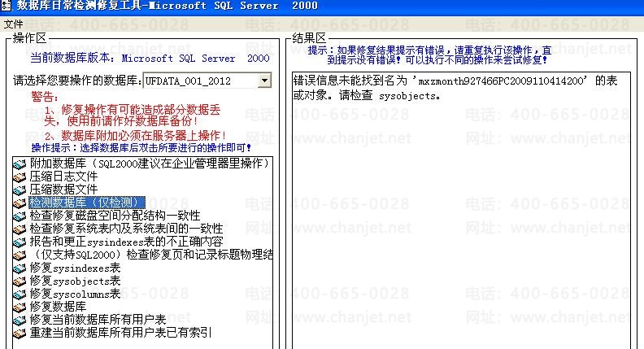
Task: Select 重建当前数据库所有用户表已有索引 item
Action: coord(120,333)
